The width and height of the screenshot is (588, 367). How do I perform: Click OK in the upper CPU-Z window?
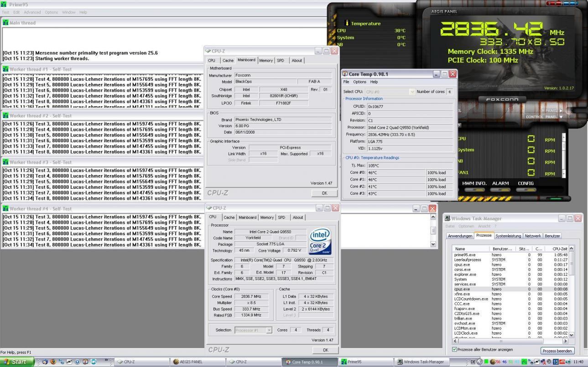coord(324,193)
